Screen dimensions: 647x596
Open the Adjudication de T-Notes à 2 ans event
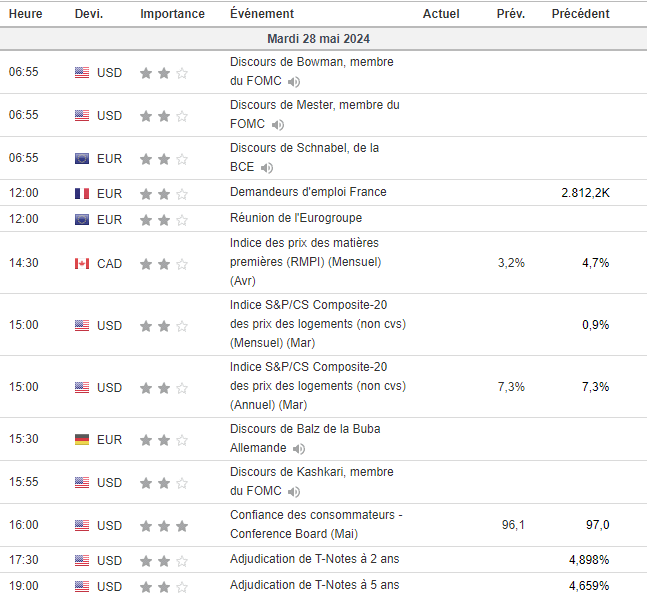[x=314, y=559]
